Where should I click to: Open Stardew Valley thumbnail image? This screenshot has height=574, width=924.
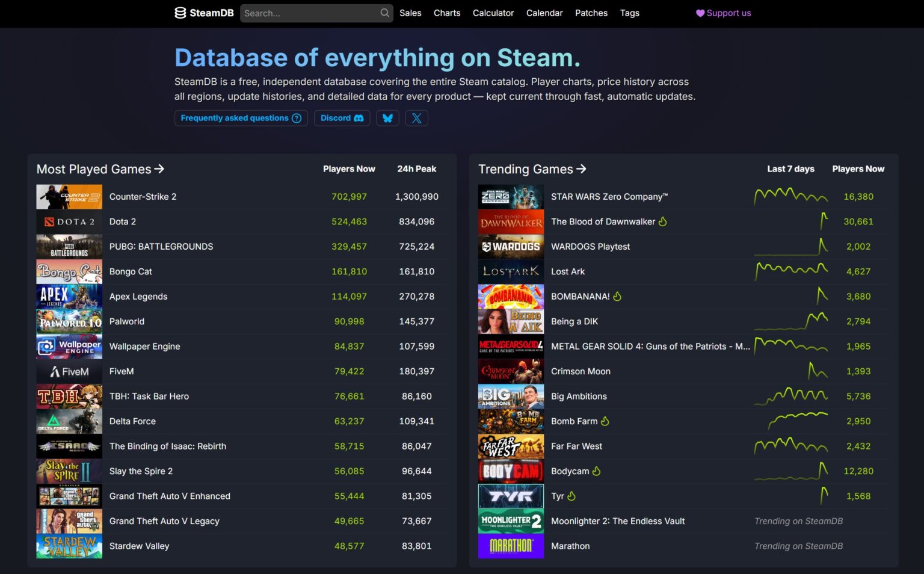point(69,546)
